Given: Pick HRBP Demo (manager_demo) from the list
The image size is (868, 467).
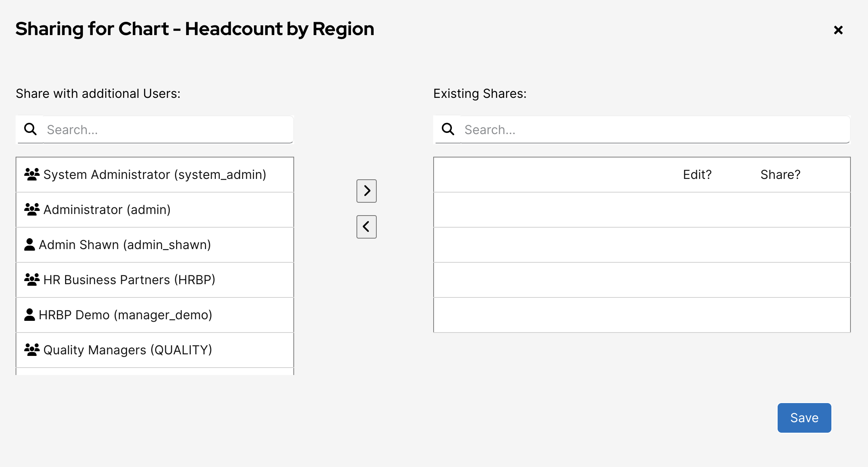Looking at the screenshot, I should [x=125, y=315].
